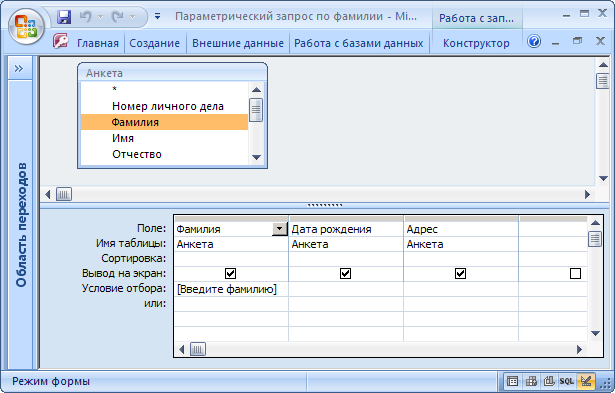Click the design grid vertical scroll thumb
This screenshot has width=615, height=393.
click(595, 238)
